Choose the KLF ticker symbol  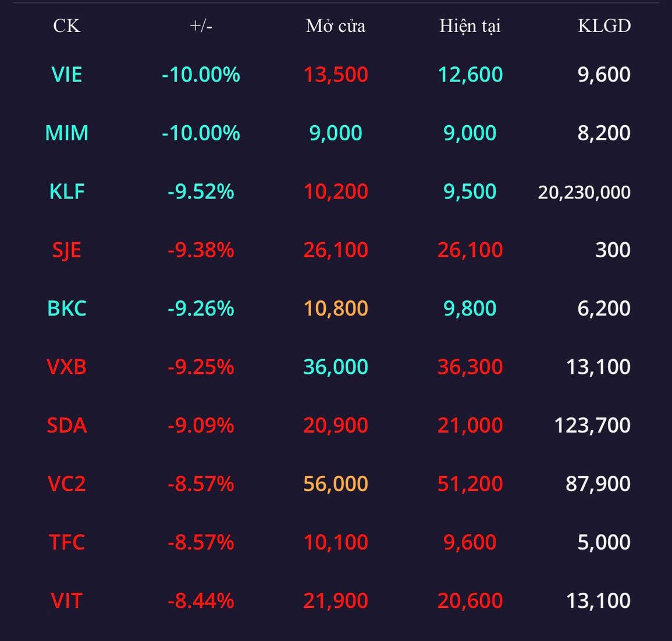pos(66,192)
